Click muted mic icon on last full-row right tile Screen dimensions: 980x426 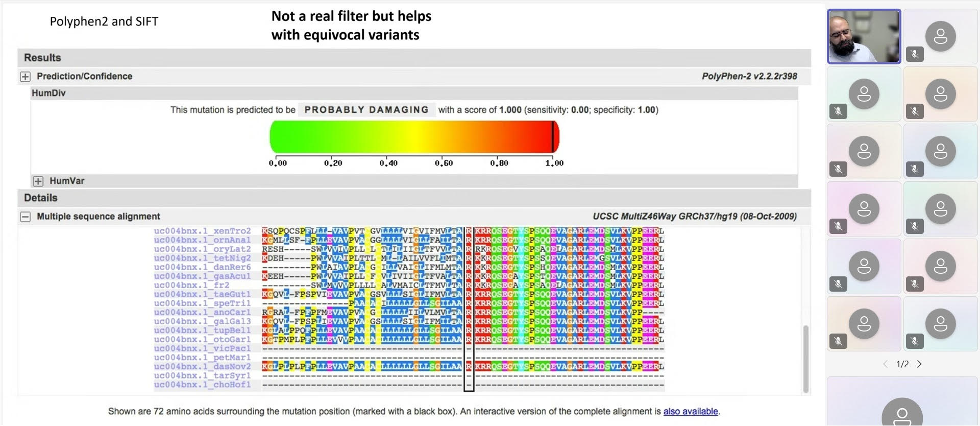915,341
